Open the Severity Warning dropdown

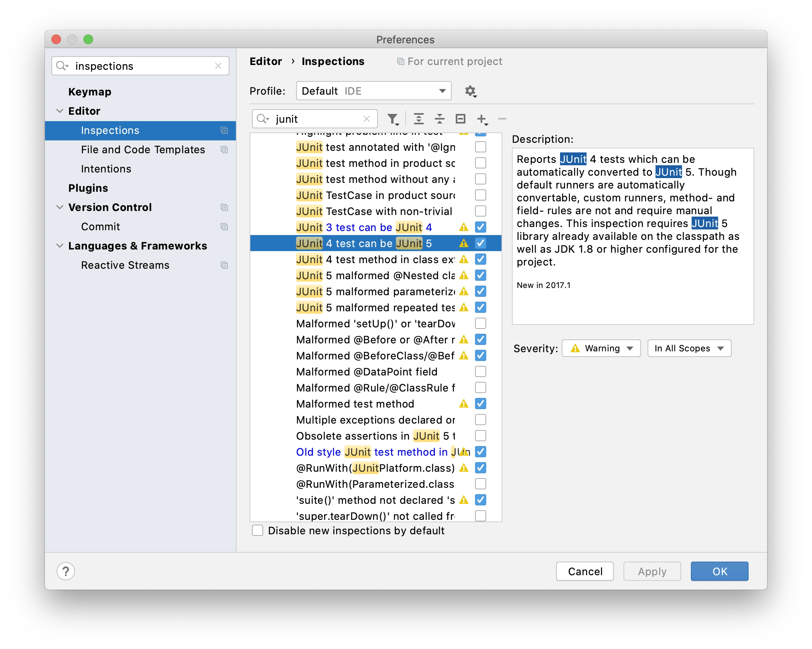601,348
